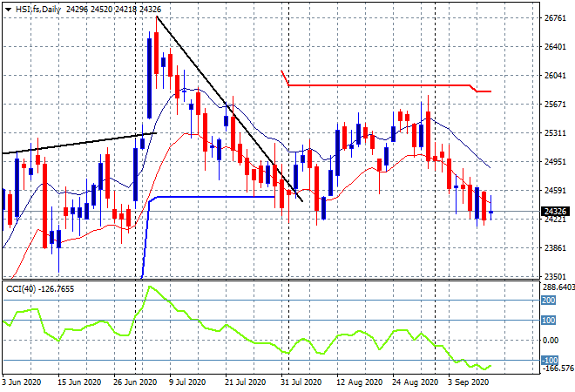This screenshot has width=575, height=392.
Task: Click the 24951 price axis label
Action: tap(555, 162)
